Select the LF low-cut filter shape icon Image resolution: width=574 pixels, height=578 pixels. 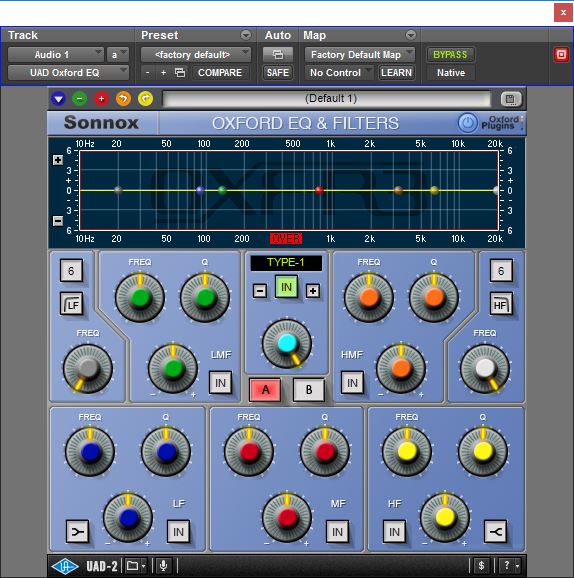tap(72, 304)
